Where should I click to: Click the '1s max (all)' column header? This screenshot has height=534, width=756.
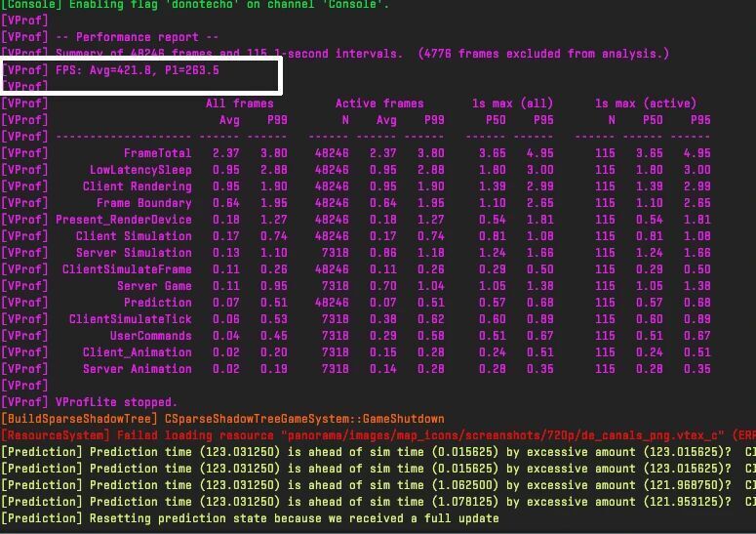tap(512, 103)
